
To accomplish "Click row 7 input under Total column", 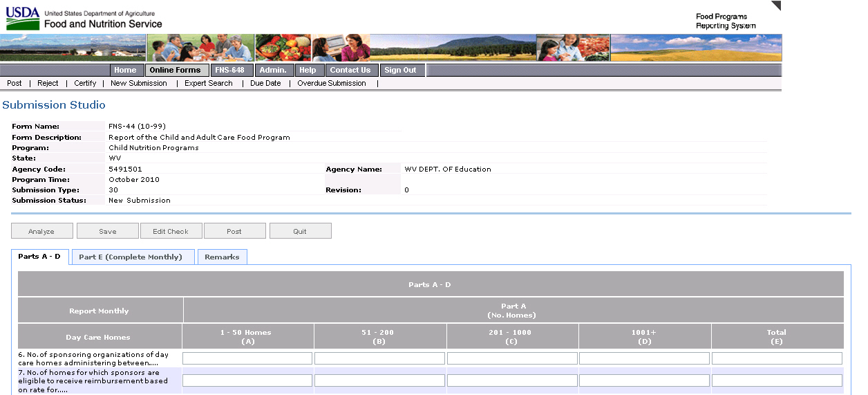I will (x=777, y=380).
